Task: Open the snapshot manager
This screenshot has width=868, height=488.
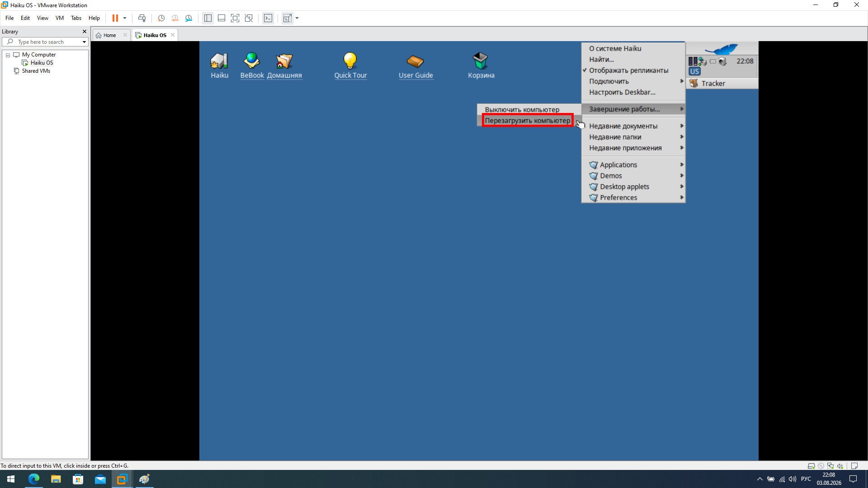Action: tap(189, 18)
